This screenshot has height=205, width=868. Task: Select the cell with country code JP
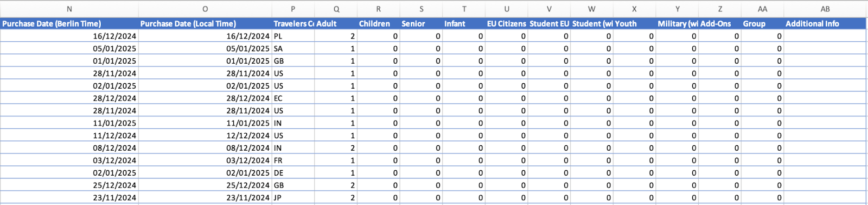293,197
